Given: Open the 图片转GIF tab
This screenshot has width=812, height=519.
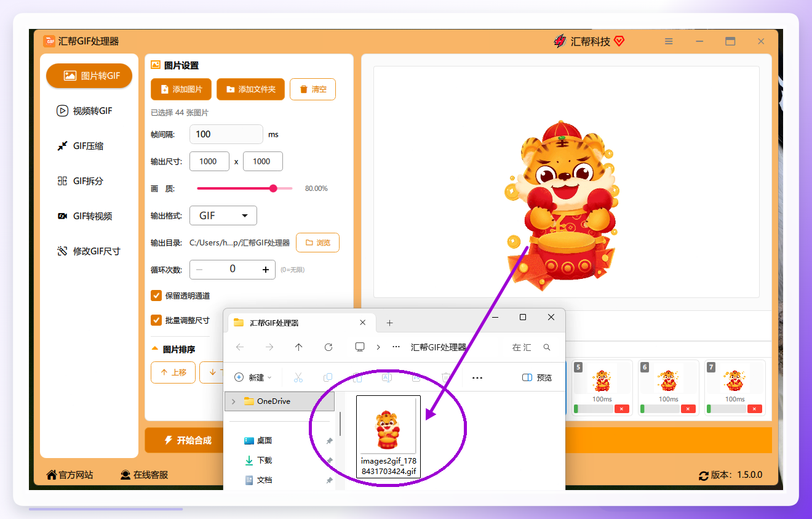Looking at the screenshot, I should [x=89, y=76].
